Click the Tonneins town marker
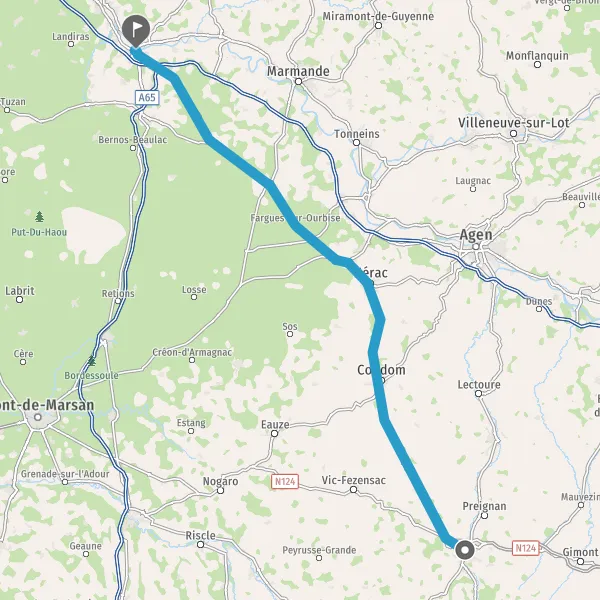 pos(356,143)
